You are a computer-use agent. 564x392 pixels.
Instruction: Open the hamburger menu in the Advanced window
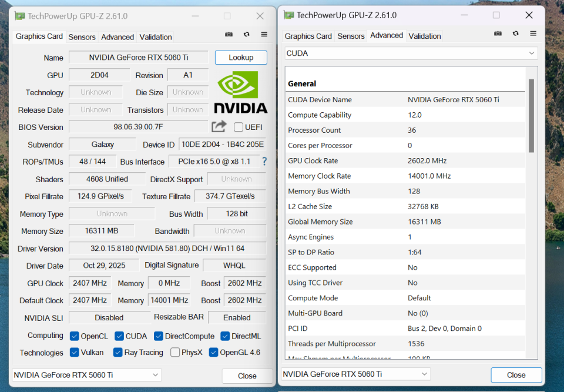pyautogui.click(x=533, y=33)
